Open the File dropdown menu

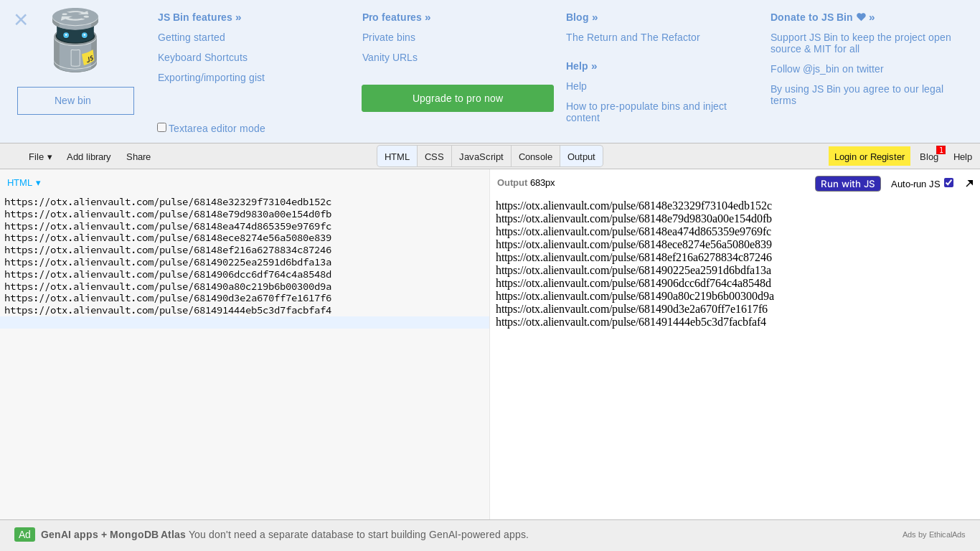coord(40,156)
